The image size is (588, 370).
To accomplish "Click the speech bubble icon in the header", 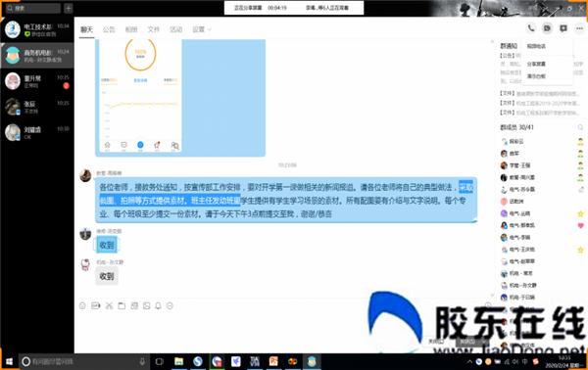I will (563, 28).
